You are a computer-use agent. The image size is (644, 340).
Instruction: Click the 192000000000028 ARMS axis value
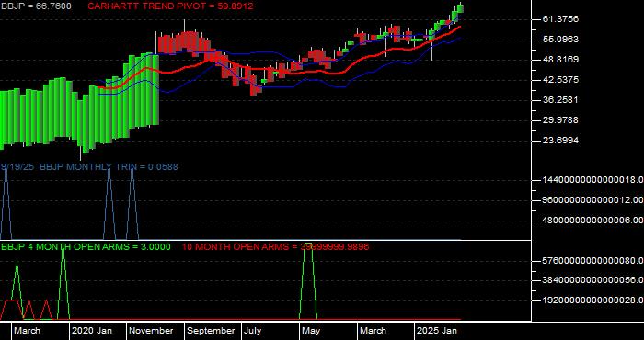592,300
